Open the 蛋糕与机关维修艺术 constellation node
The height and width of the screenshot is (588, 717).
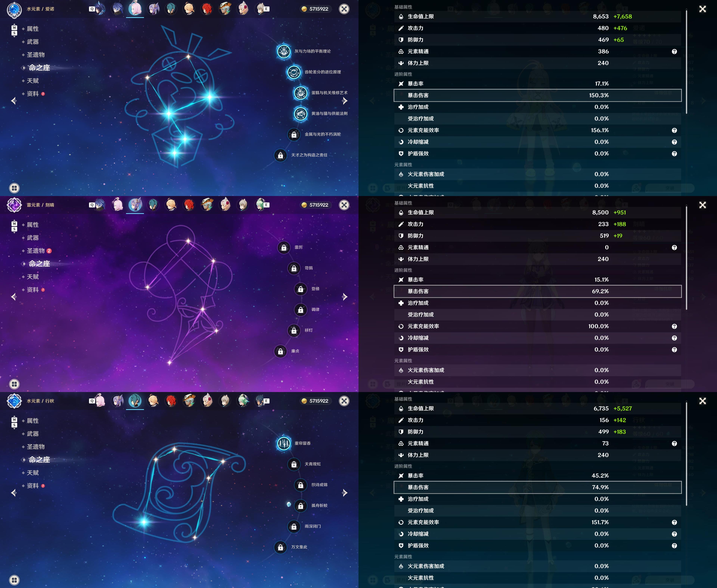(301, 93)
